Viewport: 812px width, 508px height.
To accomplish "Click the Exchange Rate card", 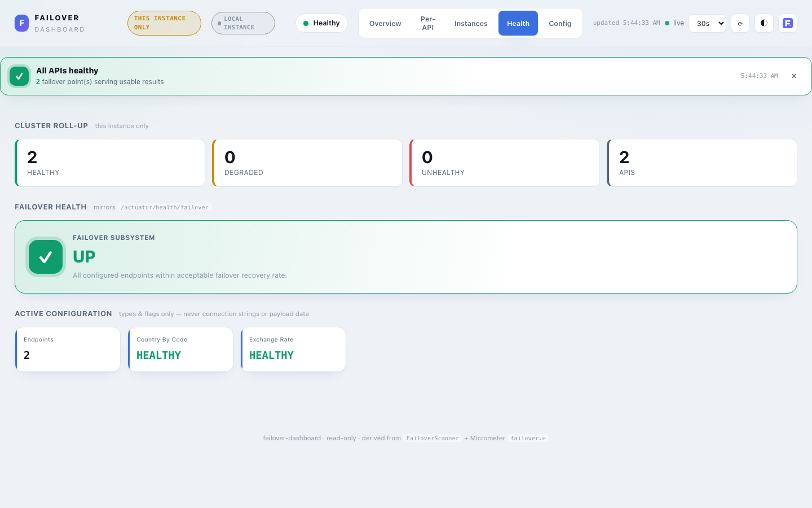I will [293, 349].
